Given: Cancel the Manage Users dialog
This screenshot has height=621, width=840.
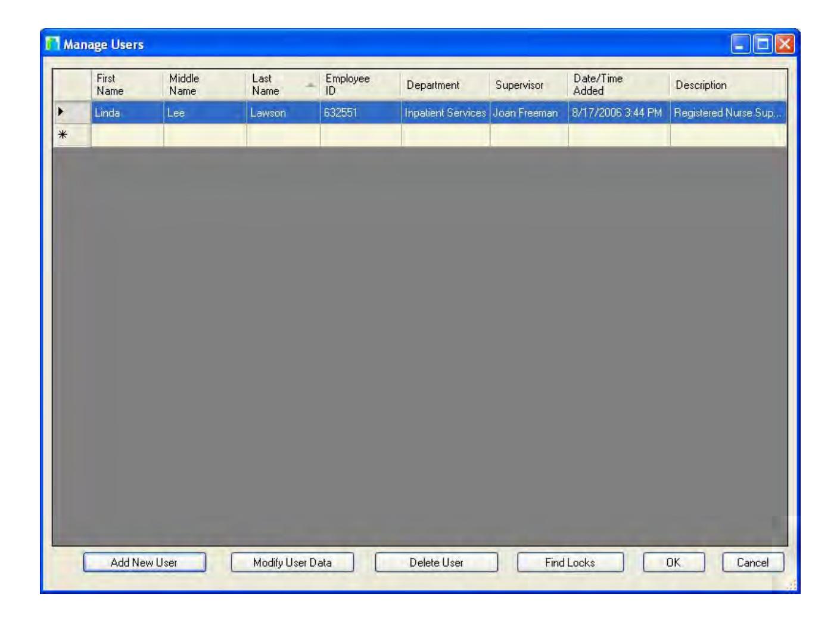Looking at the screenshot, I should click(753, 563).
